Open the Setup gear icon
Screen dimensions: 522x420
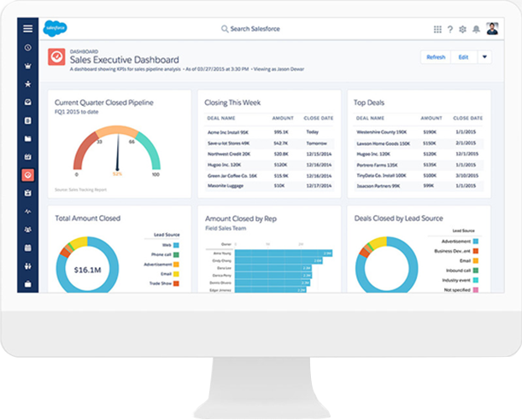point(462,29)
